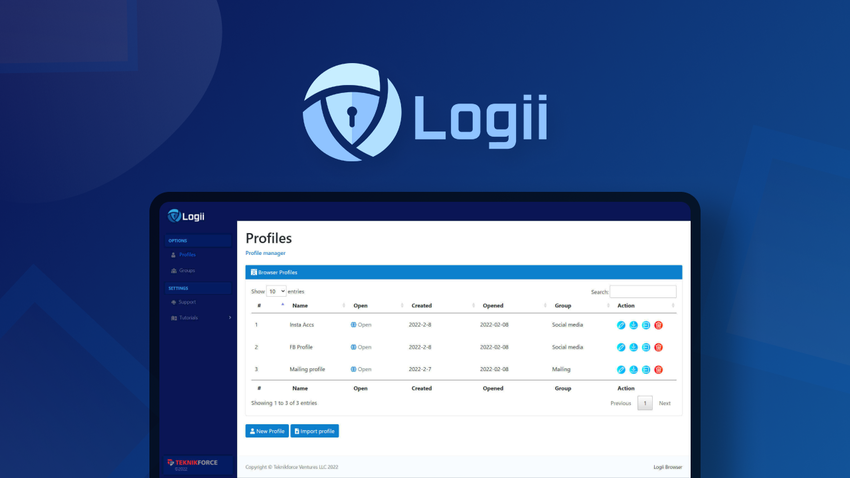Click the 'Mailing profile' name cell
Viewport: 850px width, 478px height.
point(307,369)
